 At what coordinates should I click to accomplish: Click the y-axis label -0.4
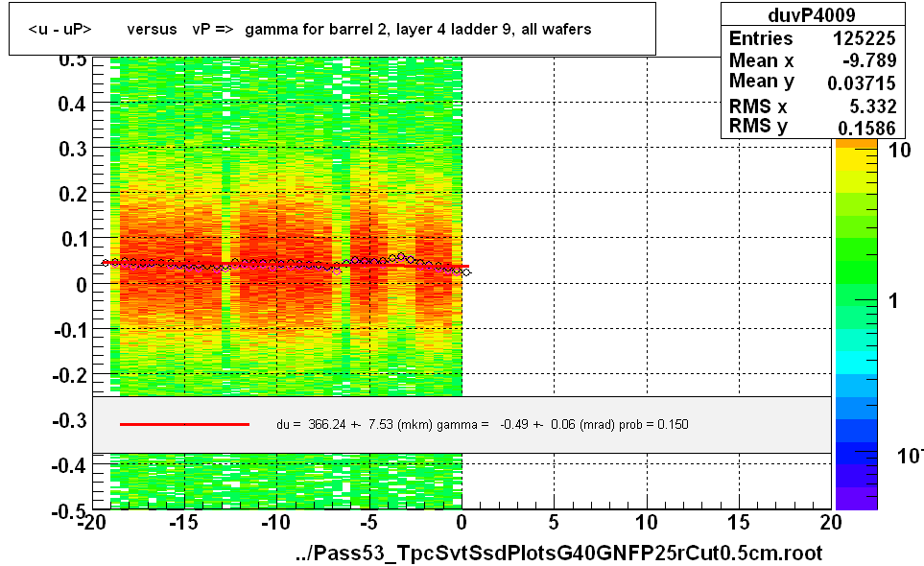click(x=70, y=466)
